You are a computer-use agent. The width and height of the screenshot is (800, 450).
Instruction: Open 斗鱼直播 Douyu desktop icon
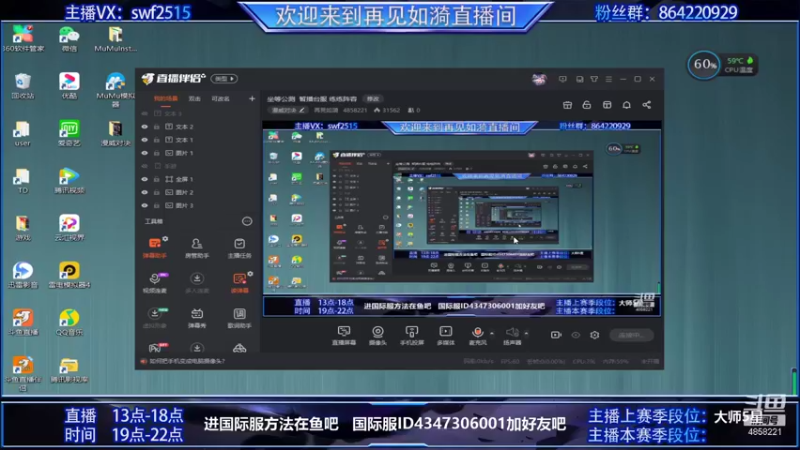pos(22,322)
